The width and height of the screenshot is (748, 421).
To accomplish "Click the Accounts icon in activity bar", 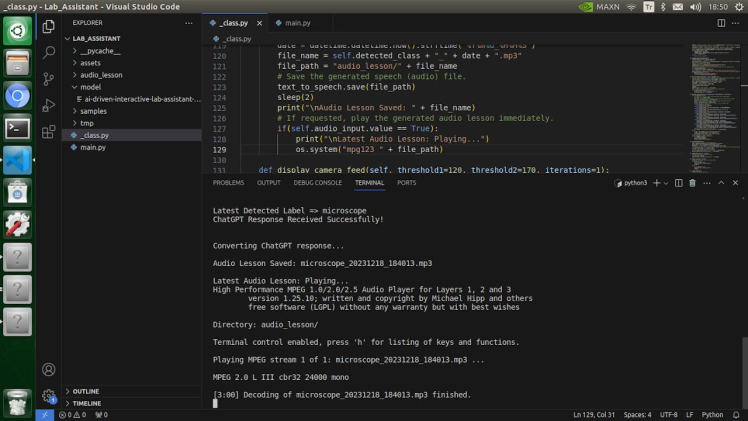I will (x=48, y=369).
